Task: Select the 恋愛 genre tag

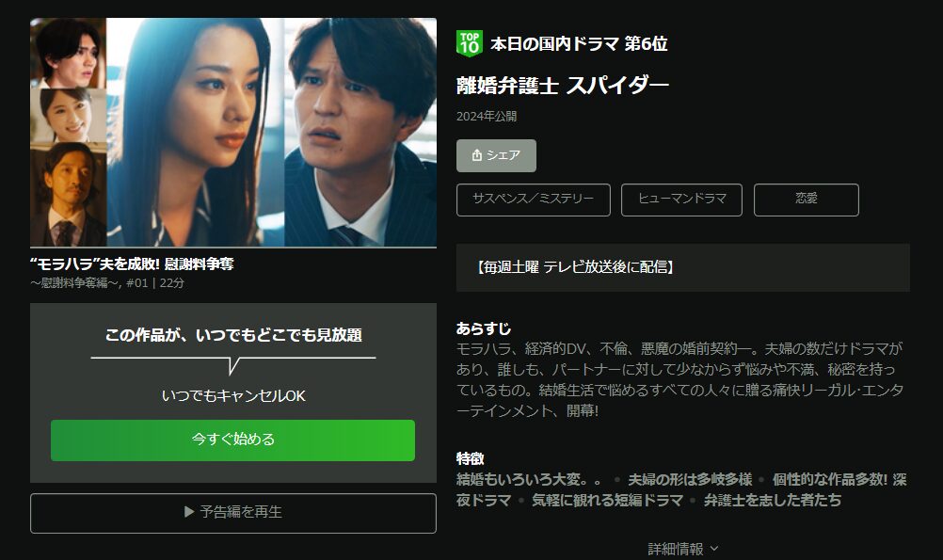Action: (806, 200)
